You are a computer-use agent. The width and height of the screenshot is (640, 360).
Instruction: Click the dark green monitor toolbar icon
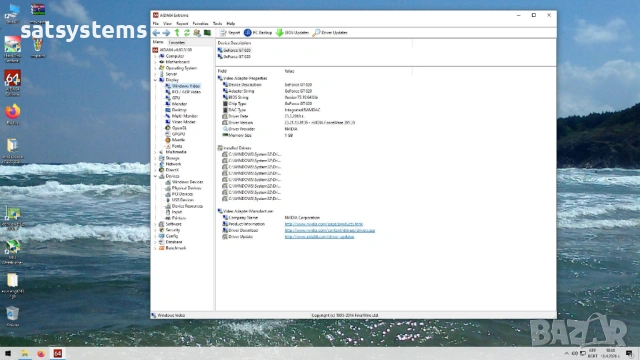coord(207,33)
